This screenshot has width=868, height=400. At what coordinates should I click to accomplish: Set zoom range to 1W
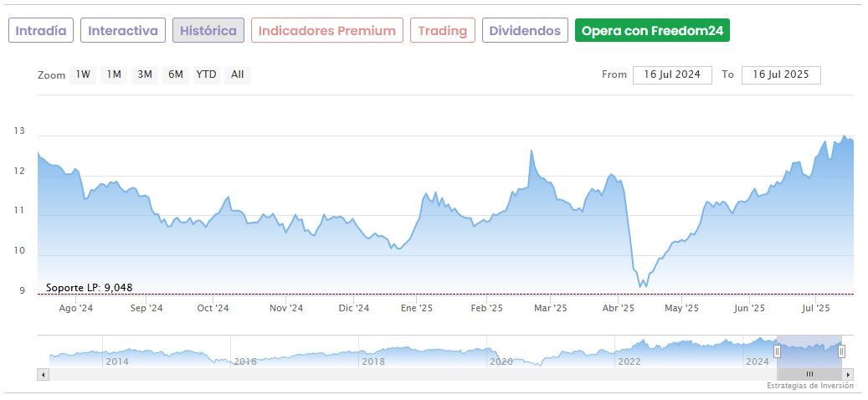(x=83, y=74)
